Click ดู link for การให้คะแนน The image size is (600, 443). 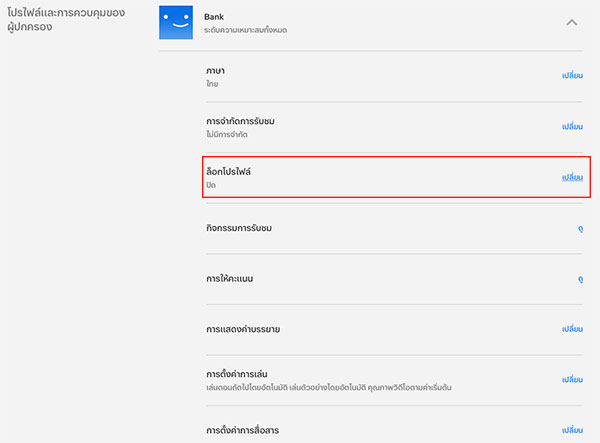(580, 279)
